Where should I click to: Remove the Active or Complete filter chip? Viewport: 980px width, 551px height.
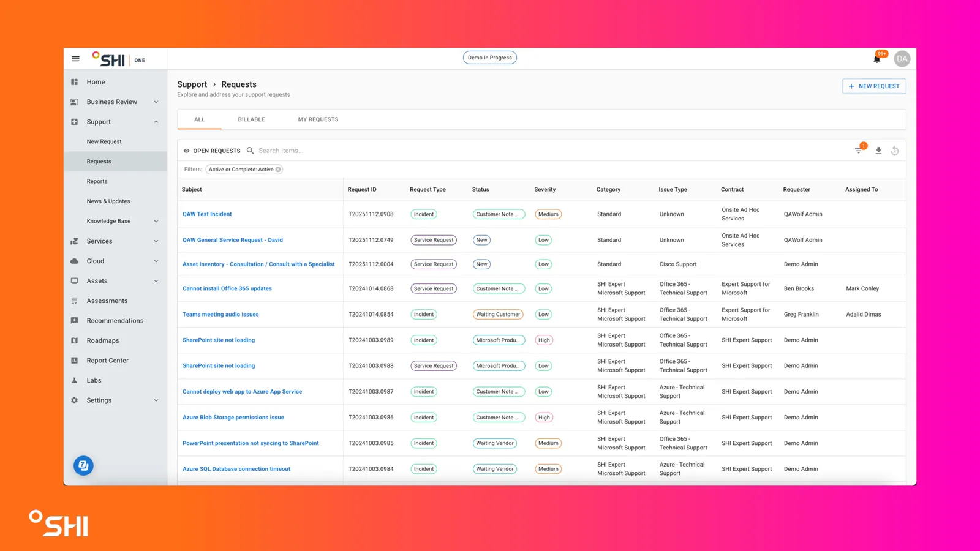278,170
